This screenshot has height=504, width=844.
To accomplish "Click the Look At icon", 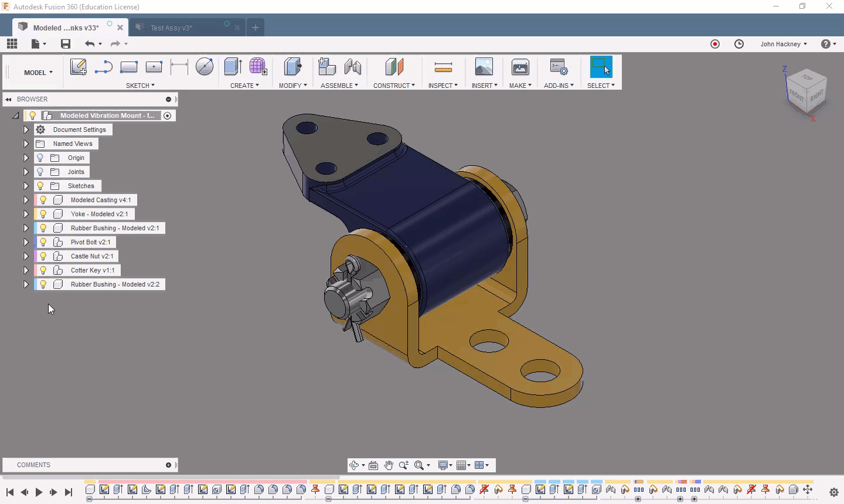I will point(373,465).
